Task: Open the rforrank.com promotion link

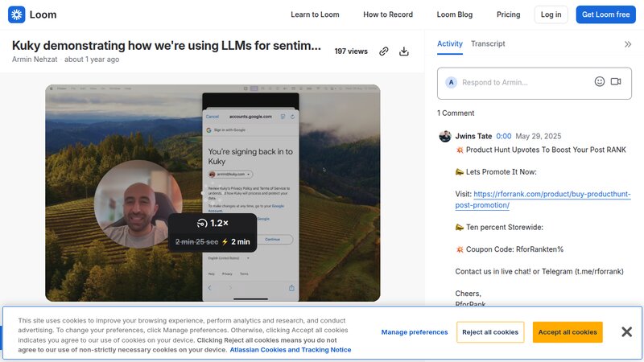Action: [543, 200]
